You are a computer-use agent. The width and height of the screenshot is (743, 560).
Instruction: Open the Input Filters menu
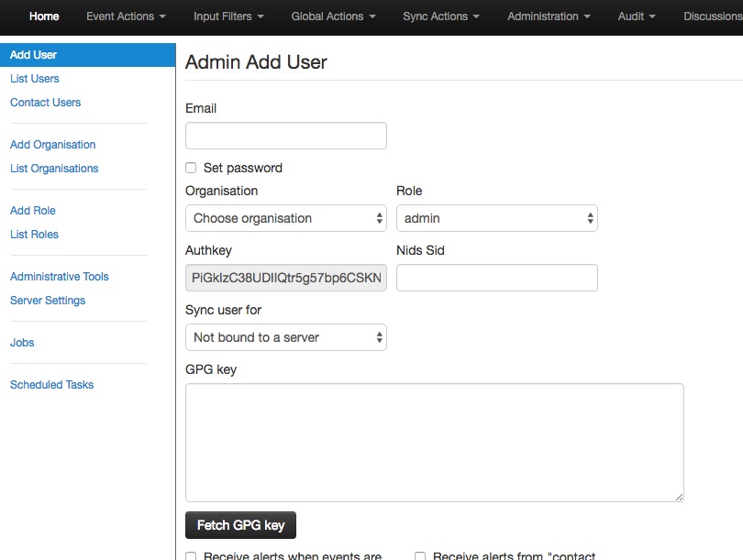click(x=228, y=16)
